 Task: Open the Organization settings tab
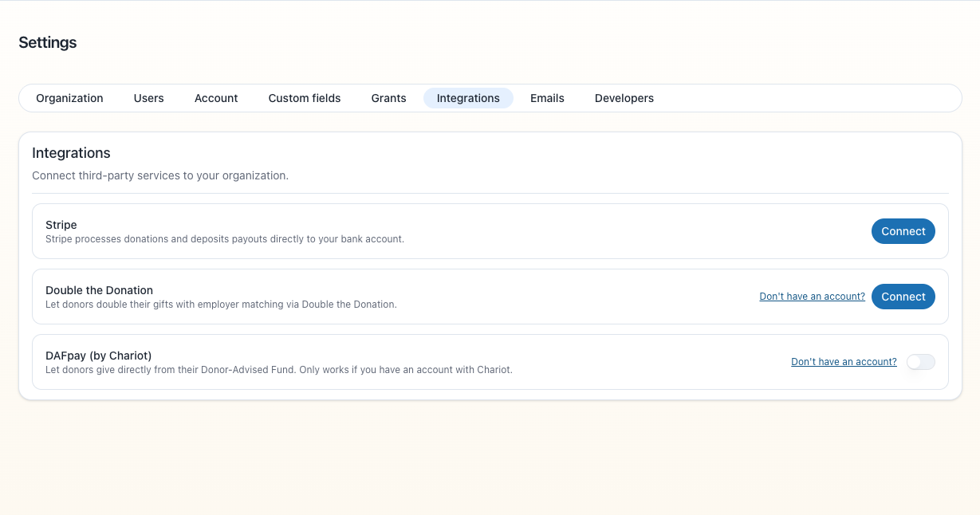pyautogui.click(x=69, y=98)
